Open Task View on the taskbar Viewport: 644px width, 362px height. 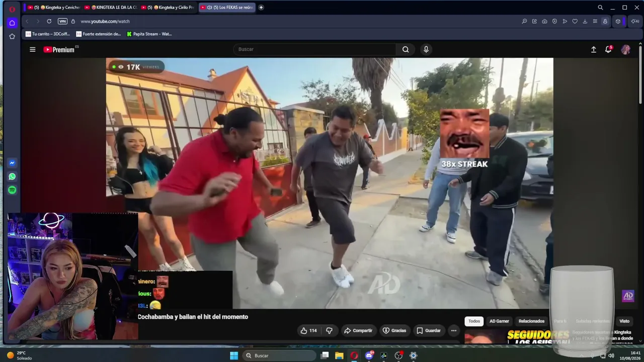[325, 355]
